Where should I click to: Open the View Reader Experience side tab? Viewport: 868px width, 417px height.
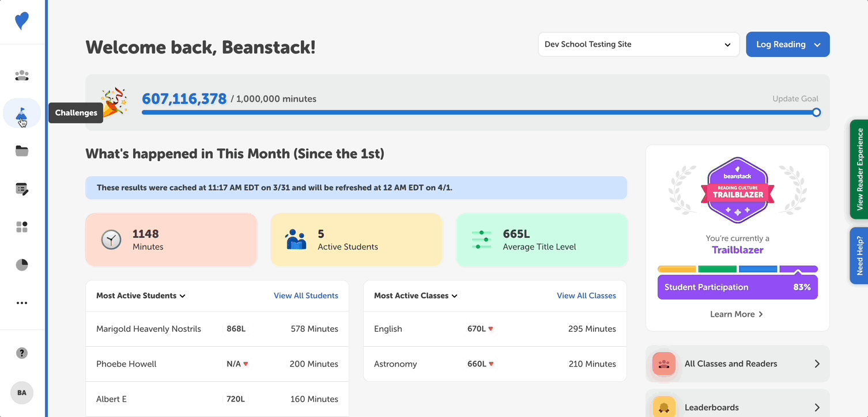(x=859, y=169)
